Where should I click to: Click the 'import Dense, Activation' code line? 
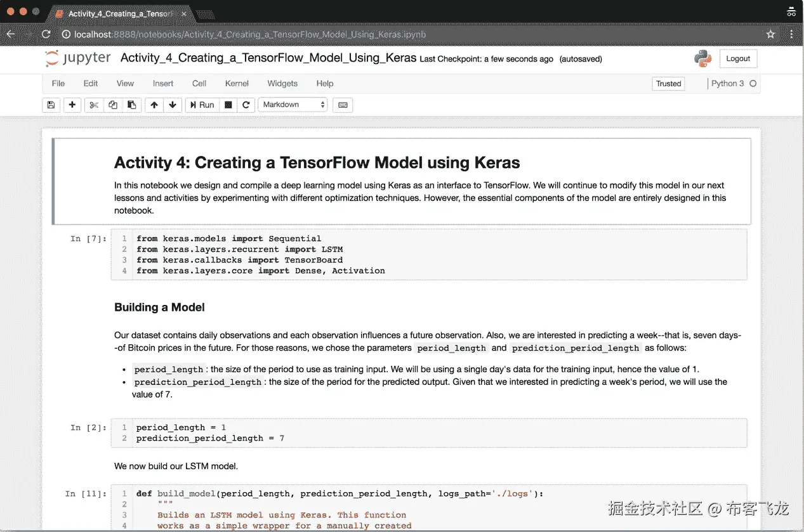(260, 271)
